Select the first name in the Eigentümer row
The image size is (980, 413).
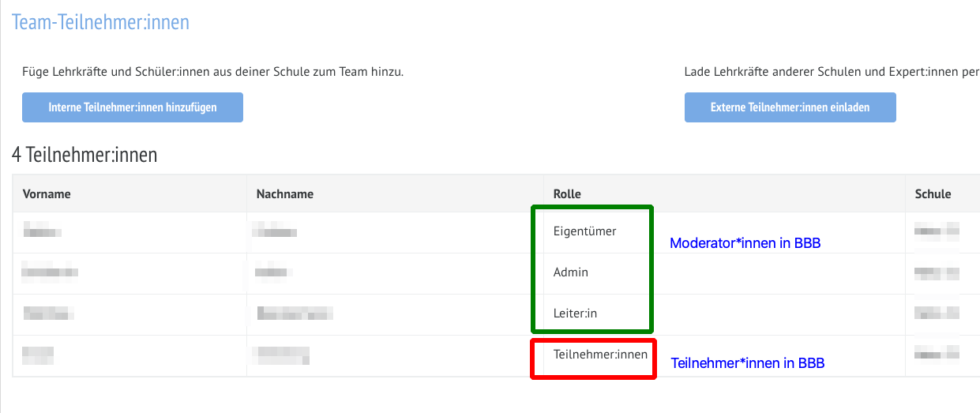coord(43,231)
